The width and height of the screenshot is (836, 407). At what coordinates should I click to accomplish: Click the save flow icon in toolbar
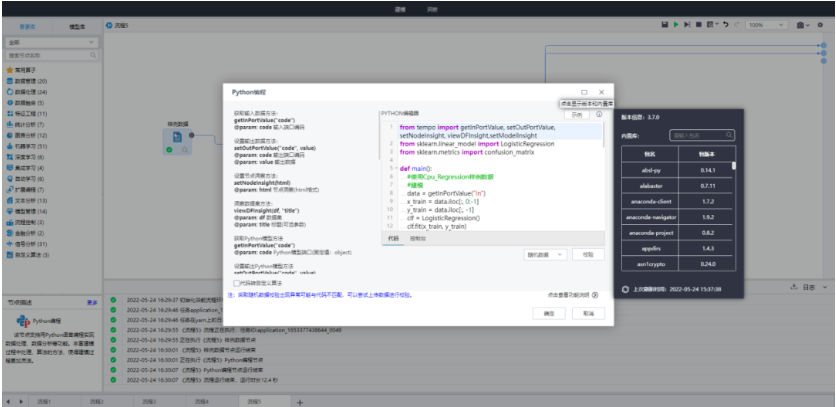664,23
